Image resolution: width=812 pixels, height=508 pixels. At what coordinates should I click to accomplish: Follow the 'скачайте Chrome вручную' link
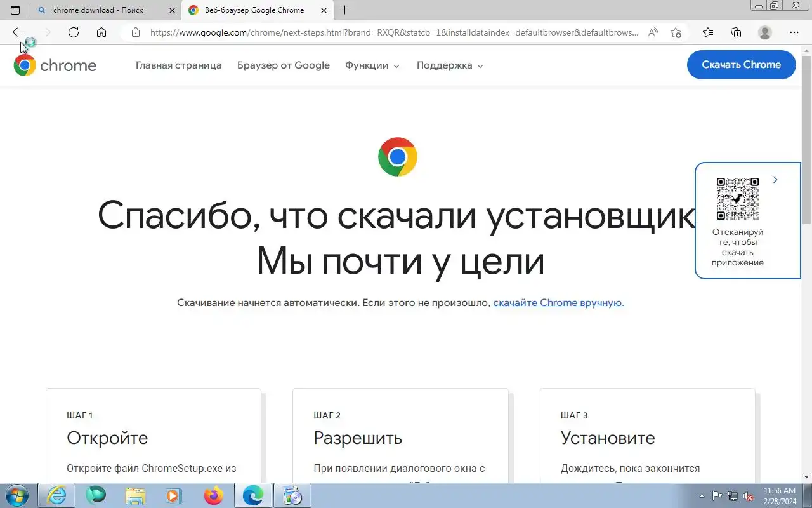pyautogui.click(x=558, y=303)
